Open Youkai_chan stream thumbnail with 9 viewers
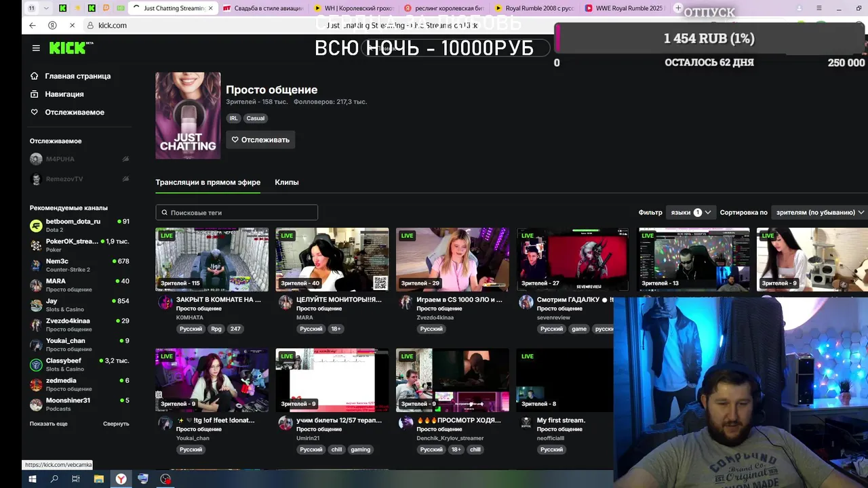Image resolution: width=868 pixels, height=488 pixels. click(x=212, y=380)
